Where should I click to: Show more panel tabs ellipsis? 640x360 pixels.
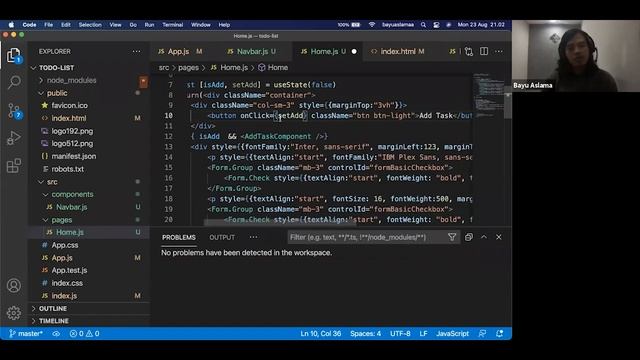pos(253,237)
